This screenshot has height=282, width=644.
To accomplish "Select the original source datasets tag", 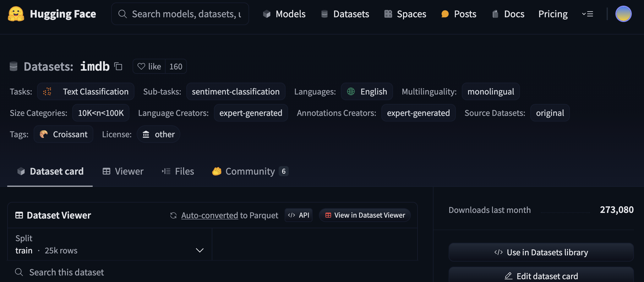I will pyautogui.click(x=550, y=113).
